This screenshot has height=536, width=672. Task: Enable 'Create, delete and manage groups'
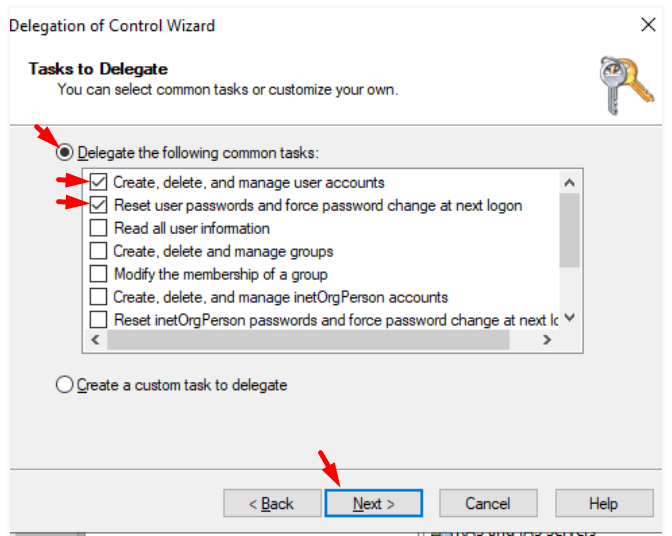(x=98, y=251)
